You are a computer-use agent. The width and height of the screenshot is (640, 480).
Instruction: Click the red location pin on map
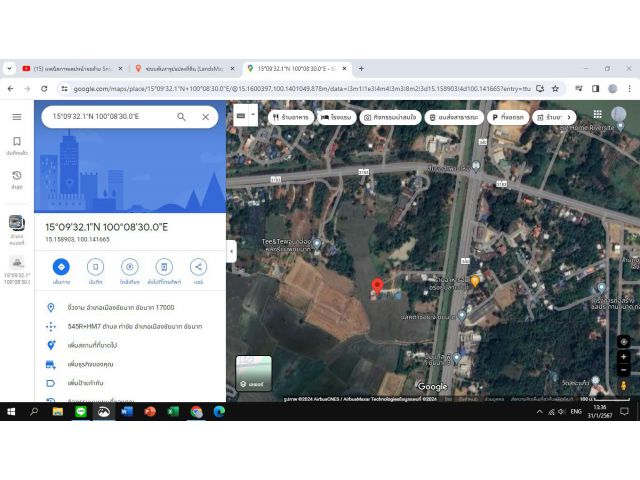click(378, 286)
